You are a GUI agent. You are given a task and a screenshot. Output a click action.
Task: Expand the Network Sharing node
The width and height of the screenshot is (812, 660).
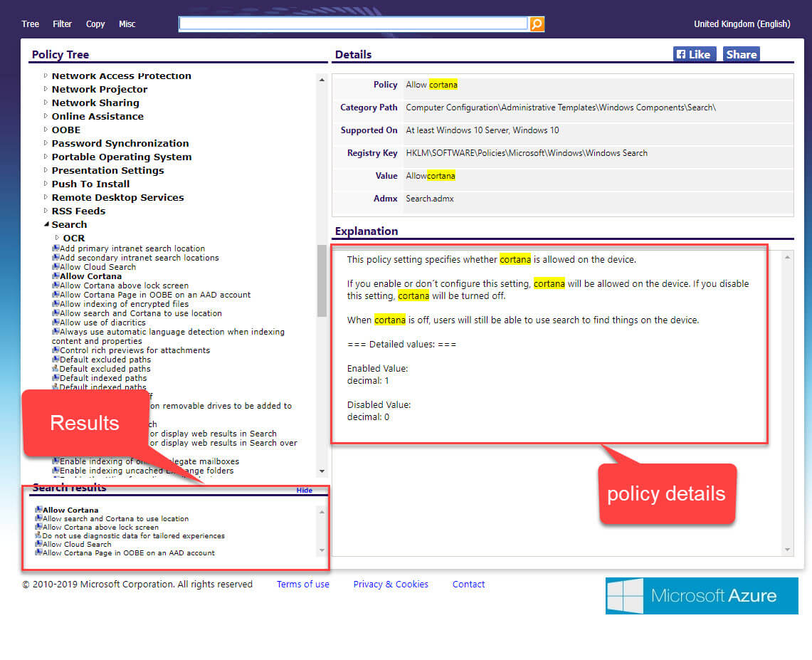pos(46,103)
